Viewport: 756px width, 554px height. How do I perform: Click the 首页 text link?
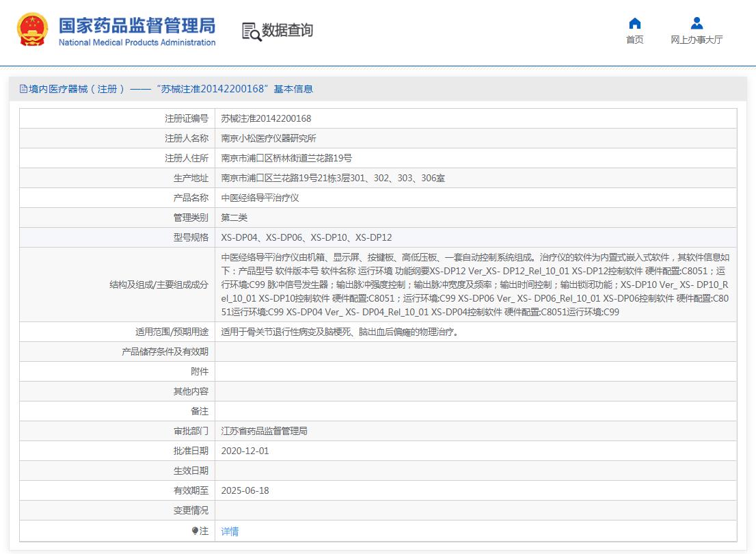pyautogui.click(x=634, y=40)
